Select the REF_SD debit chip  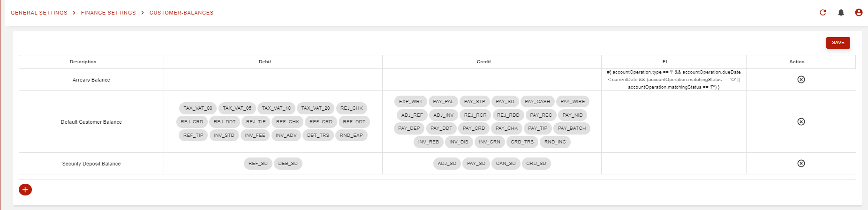258,164
